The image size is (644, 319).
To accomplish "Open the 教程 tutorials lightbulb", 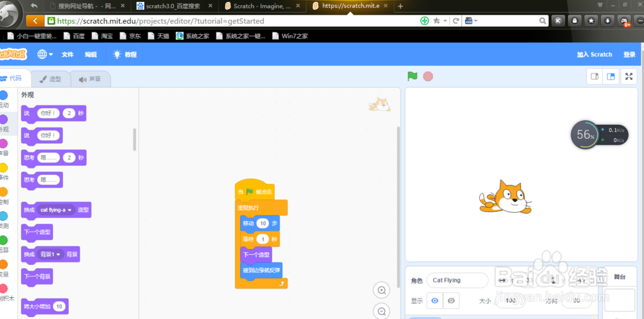I will [125, 55].
